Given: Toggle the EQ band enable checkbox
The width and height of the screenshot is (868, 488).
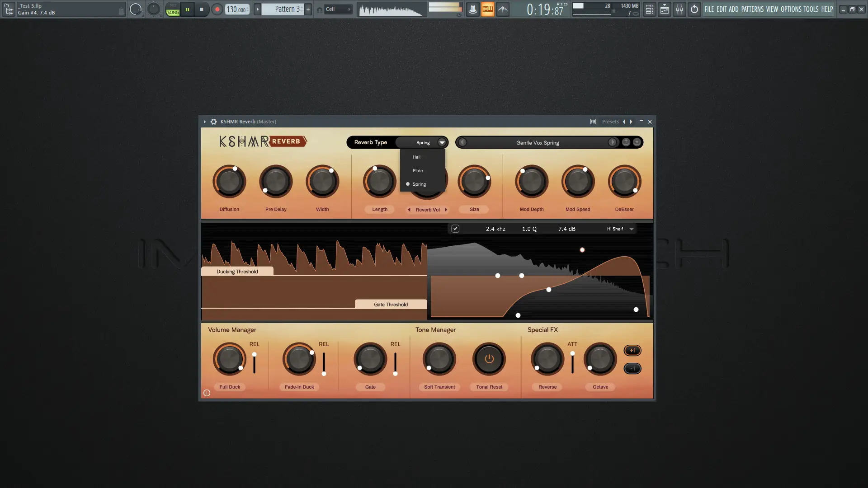Looking at the screenshot, I should pos(455,229).
